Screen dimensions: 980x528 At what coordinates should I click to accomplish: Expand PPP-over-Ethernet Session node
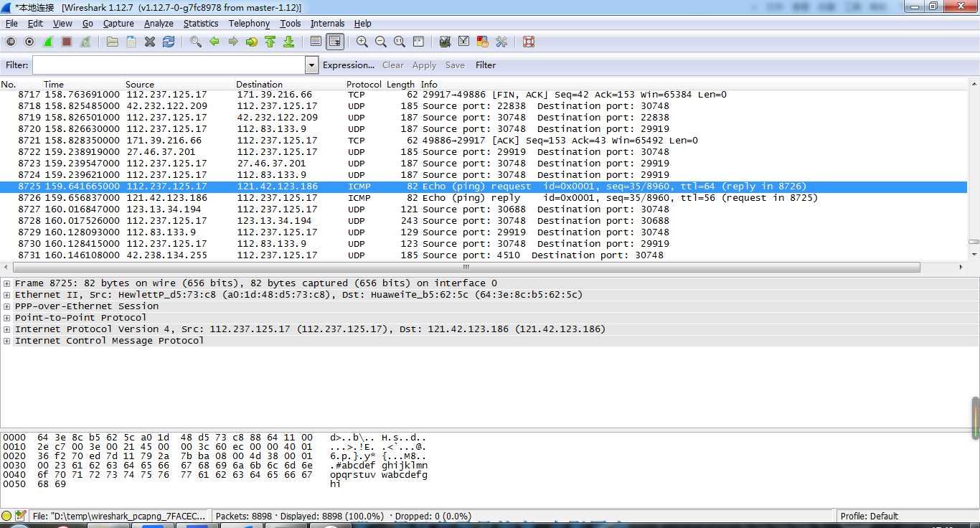click(x=6, y=306)
